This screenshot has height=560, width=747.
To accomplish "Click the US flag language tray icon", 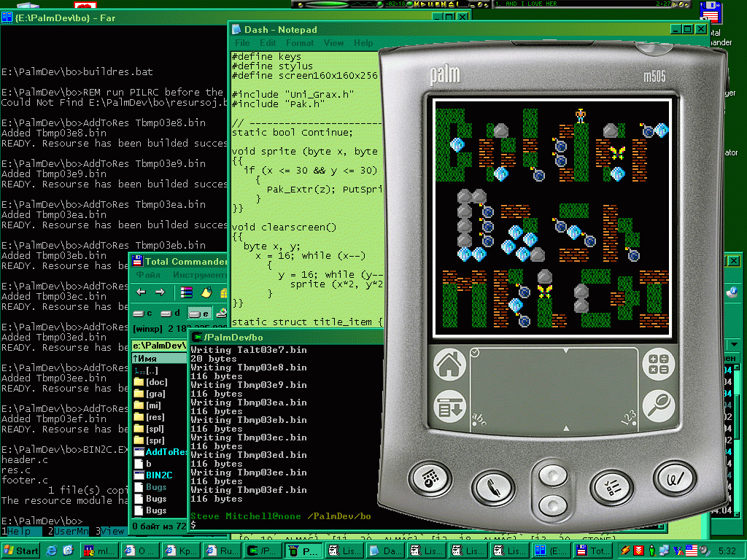I will click(692, 551).
